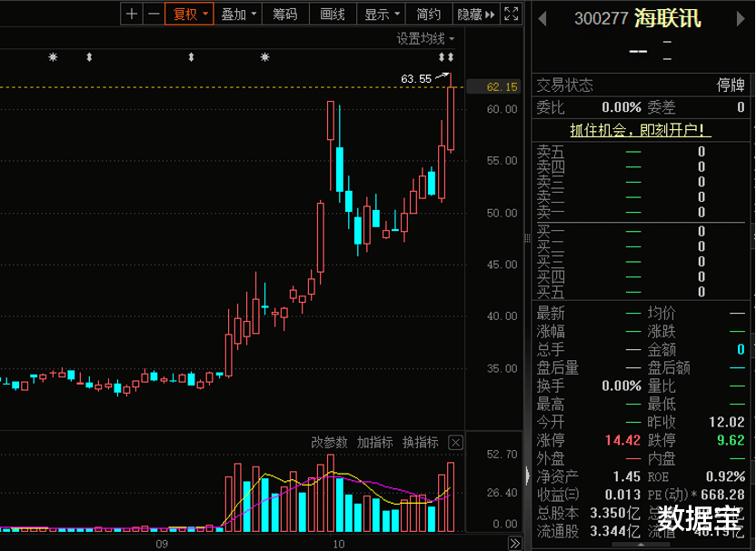Click the star event marker above mid-September candles
This screenshot has height=551, width=756.
(x=264, y=57)
